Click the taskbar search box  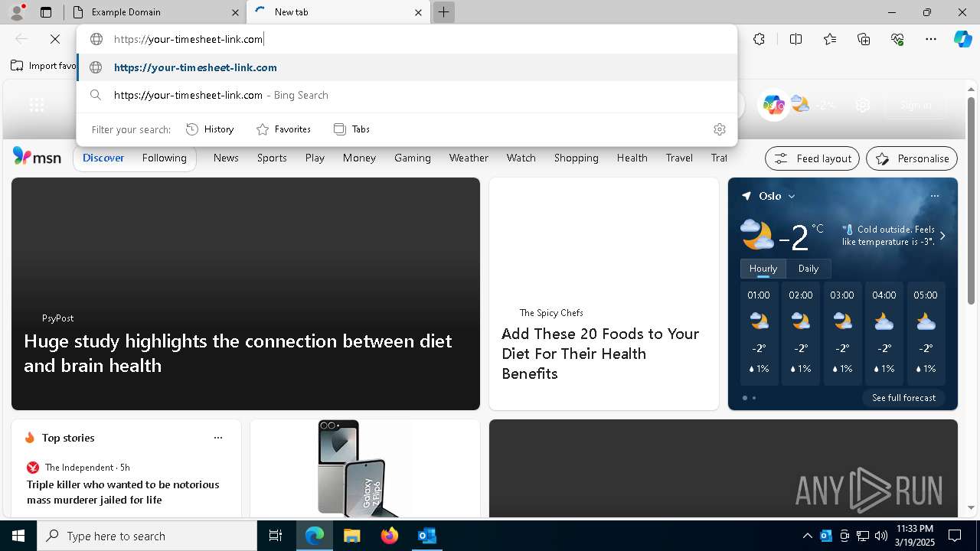(x=147, y=536)
